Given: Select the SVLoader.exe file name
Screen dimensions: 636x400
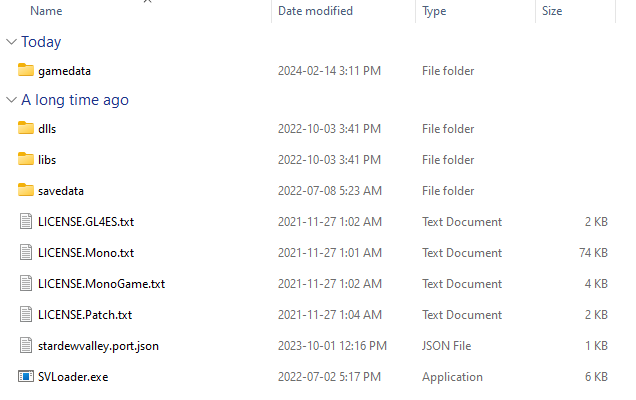Looking at the screenshot, I should click(x=73, y=377).
